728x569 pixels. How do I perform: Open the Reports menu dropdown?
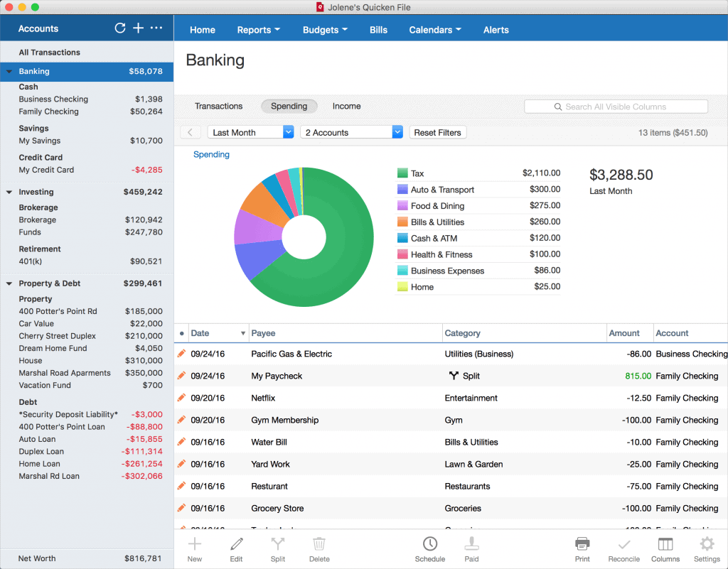pos(259,30)
